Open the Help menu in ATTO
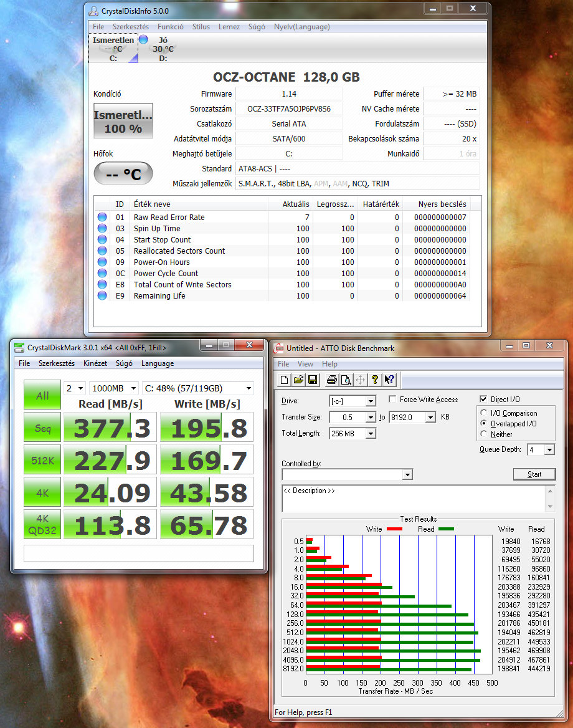This screenshot has width=573, height=728. pyautogui.click(x=329, y=364)
